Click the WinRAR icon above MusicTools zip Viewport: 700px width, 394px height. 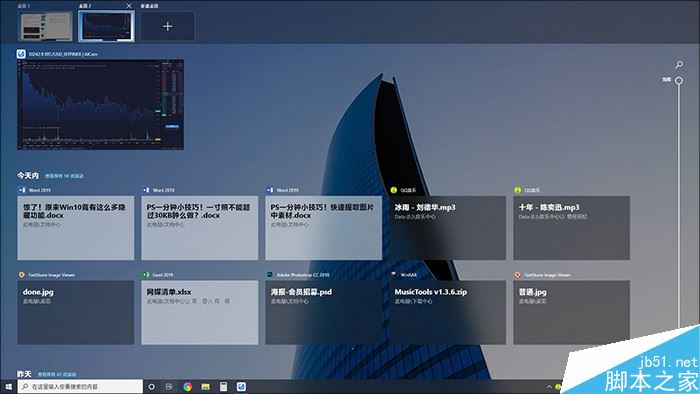393,275
